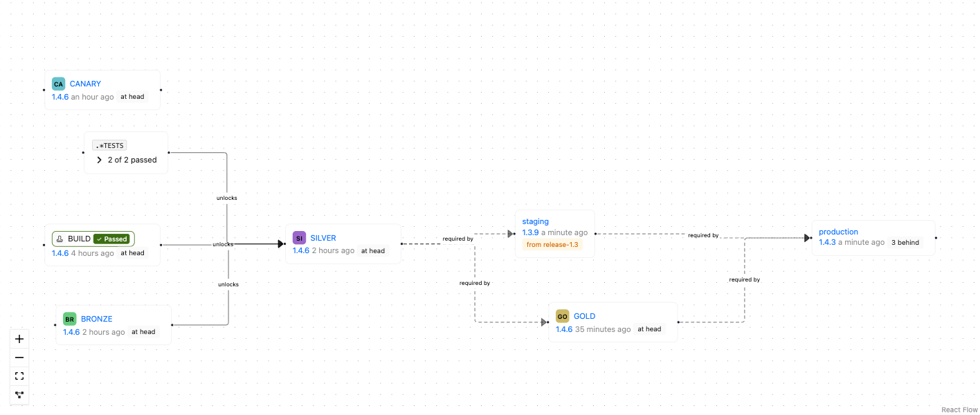The image size is (980, 415).
Task: Click 'unlocks' label on BRONZE edge
Action: point(228,284)
